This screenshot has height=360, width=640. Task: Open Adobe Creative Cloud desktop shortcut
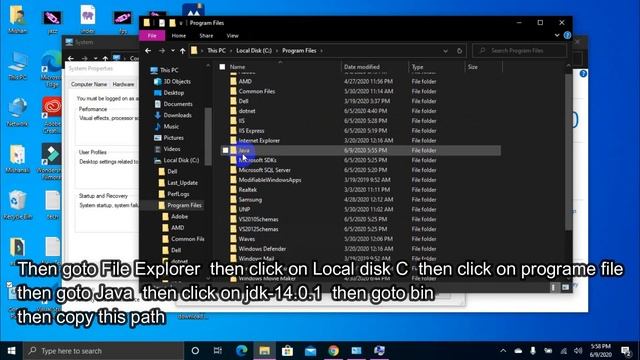pos(51,115)
